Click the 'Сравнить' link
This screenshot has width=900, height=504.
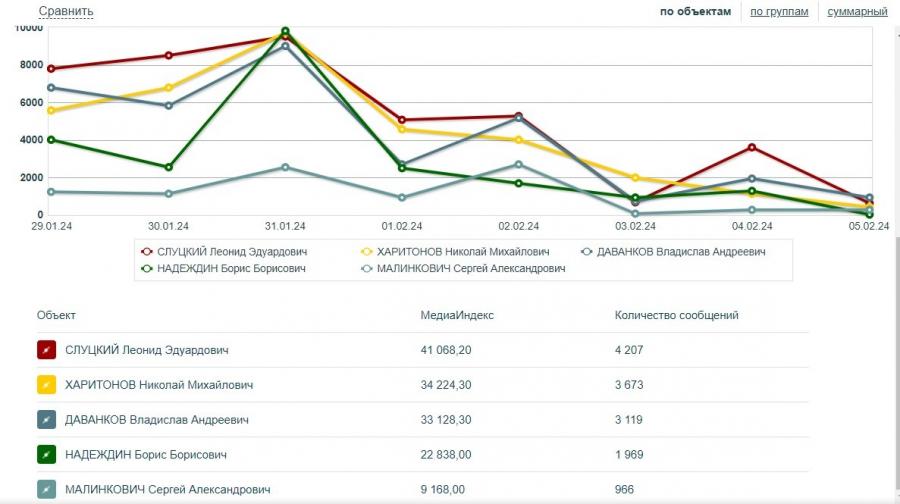[x=66, y=12]
